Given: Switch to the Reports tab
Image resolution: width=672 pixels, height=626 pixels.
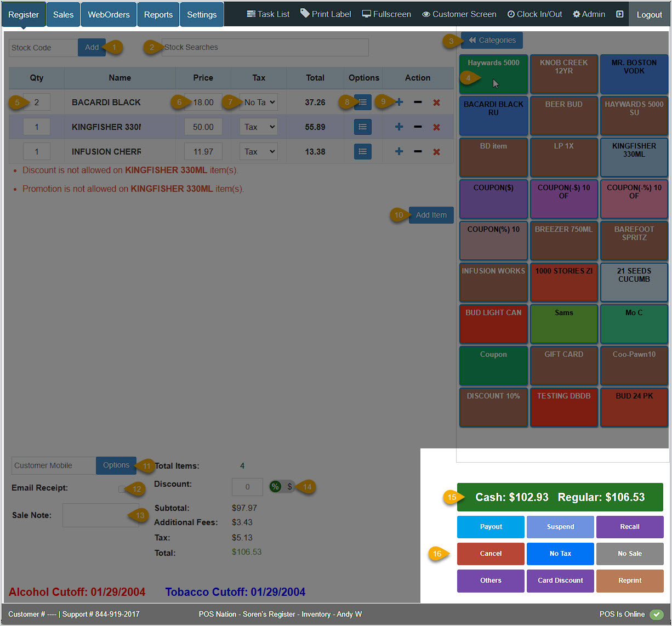Looking at the screenshot, I should (158, 14).
